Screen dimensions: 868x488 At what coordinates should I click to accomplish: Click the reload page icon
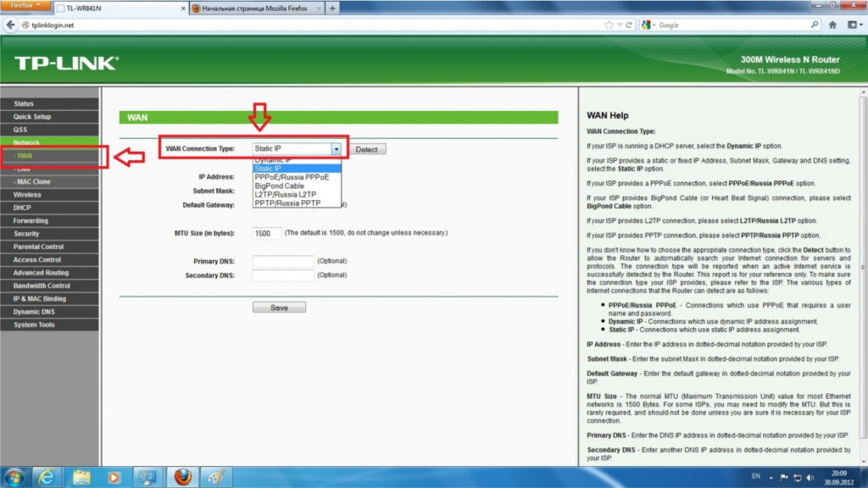tap(629, 25)
